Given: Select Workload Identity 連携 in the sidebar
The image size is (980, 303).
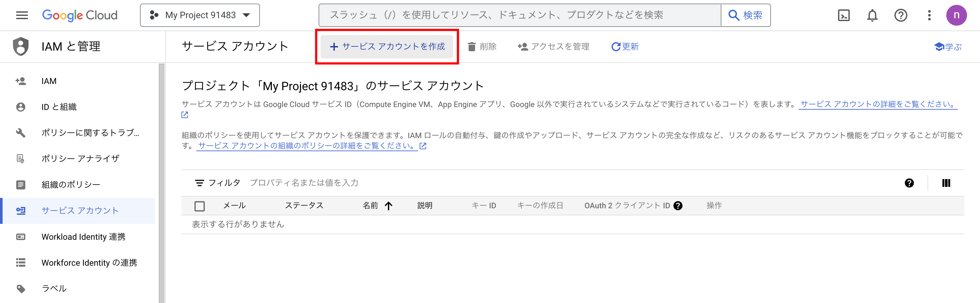Looking at the screenshot, I should tap(83, 237).
